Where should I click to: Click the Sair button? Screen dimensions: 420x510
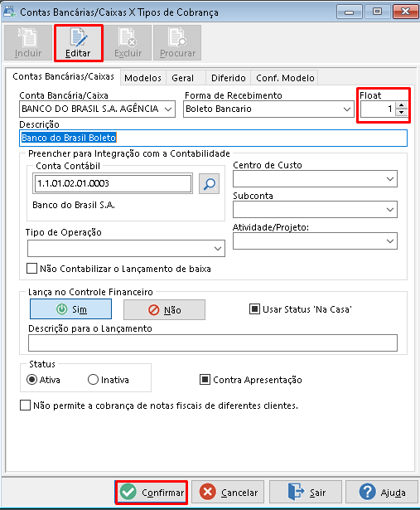306,492
